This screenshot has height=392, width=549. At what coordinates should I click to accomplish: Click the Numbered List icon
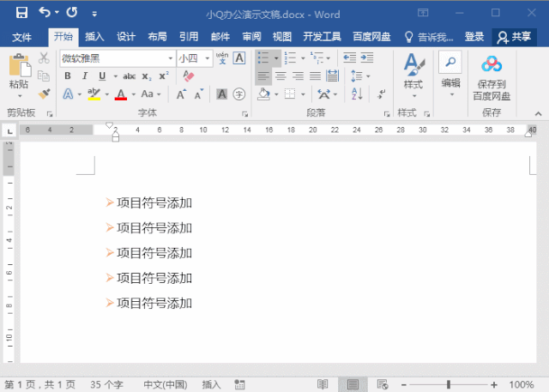(x=290, y=57)
